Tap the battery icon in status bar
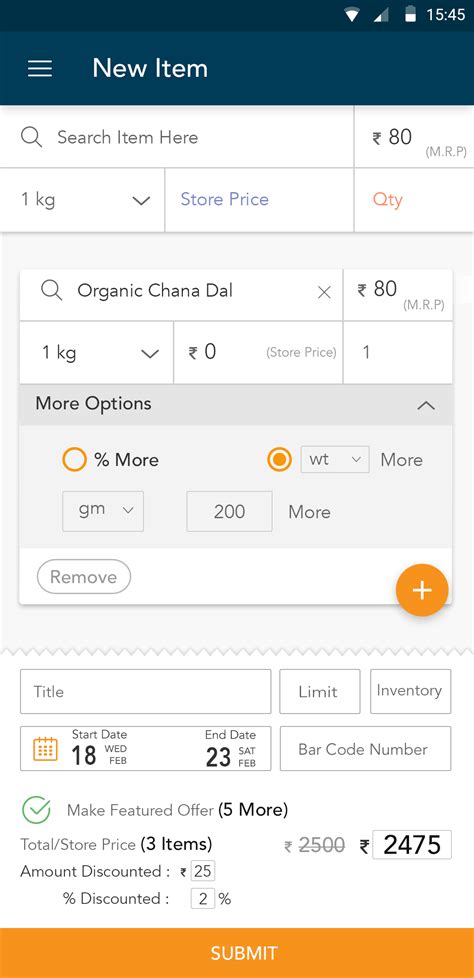The width and height of the screenshot is (474, 978). [x=410, y=15]
